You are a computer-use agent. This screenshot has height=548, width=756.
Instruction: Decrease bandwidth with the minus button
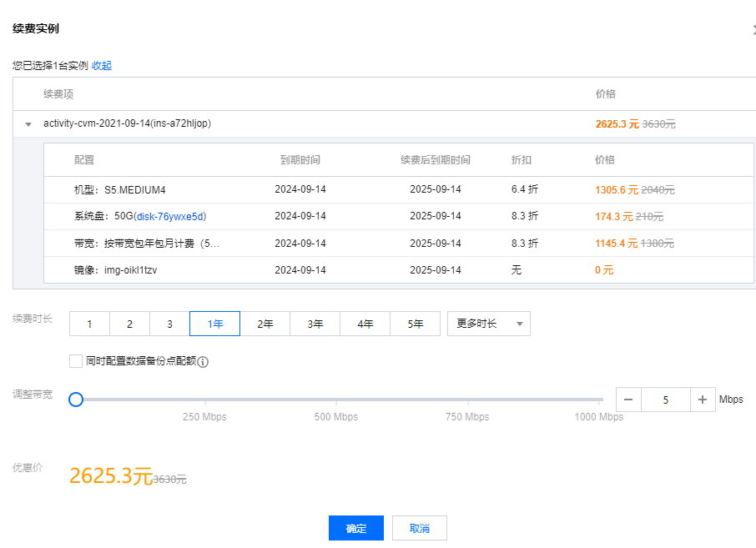[x=628, y=400]
